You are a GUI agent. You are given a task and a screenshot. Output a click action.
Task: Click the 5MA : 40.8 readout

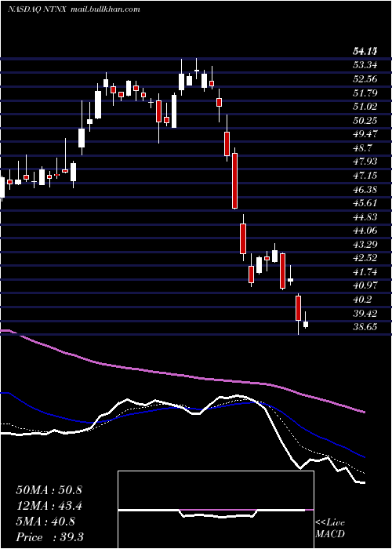45,522
